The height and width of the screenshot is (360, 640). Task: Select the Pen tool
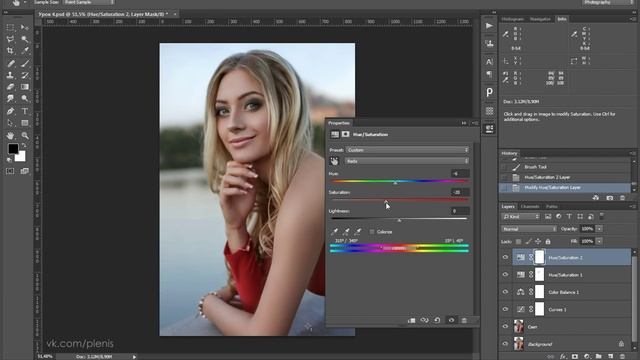10,111
